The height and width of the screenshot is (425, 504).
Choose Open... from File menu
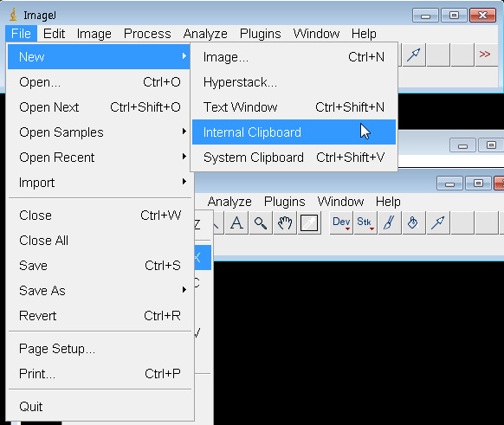click(x=99, y=82)
